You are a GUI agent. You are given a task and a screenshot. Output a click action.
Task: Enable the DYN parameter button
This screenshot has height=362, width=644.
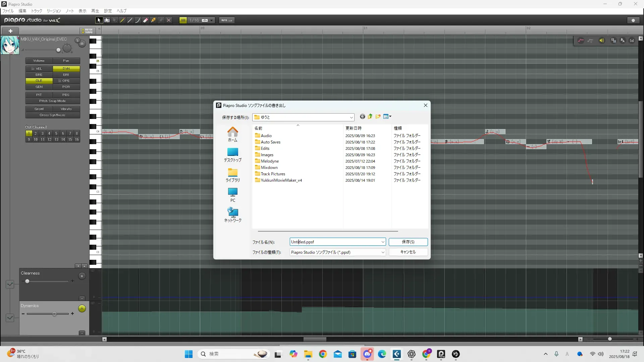tap(66, 69)
